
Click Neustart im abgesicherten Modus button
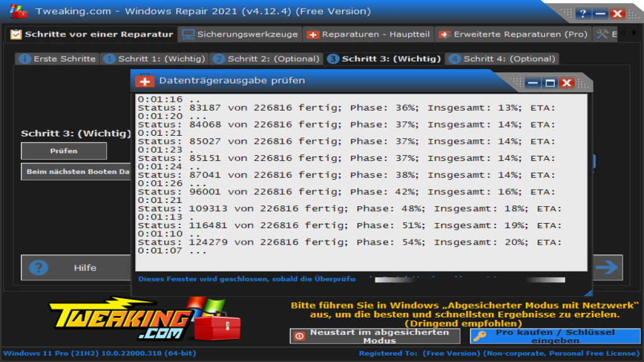click(x=376, y=336)
